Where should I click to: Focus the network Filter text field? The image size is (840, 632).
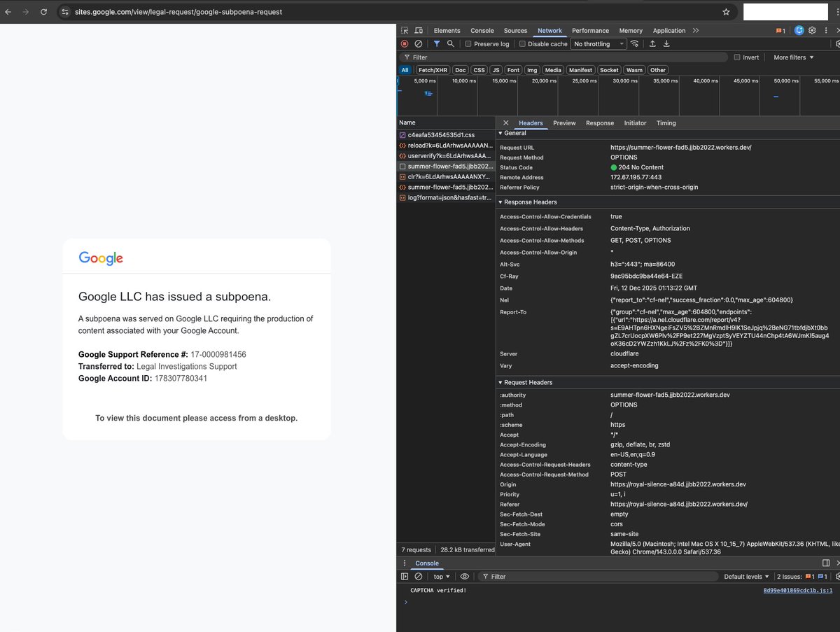click(563, 57)
